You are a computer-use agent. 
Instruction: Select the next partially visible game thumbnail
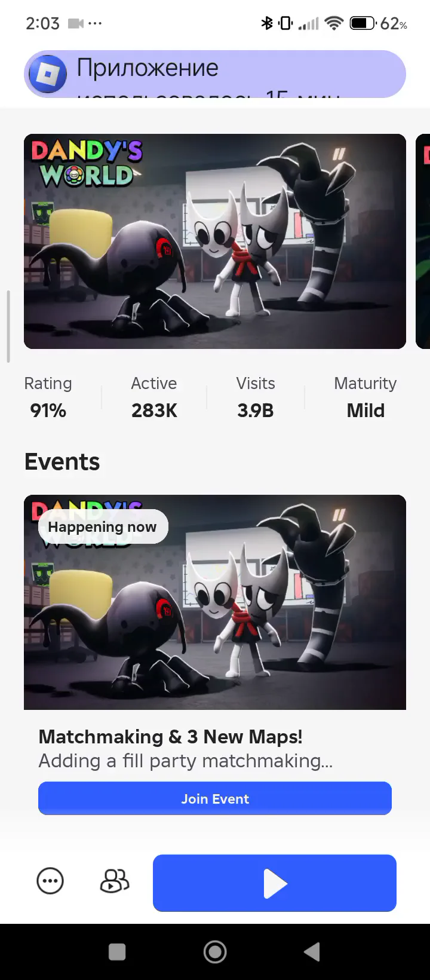coord(423,241)
